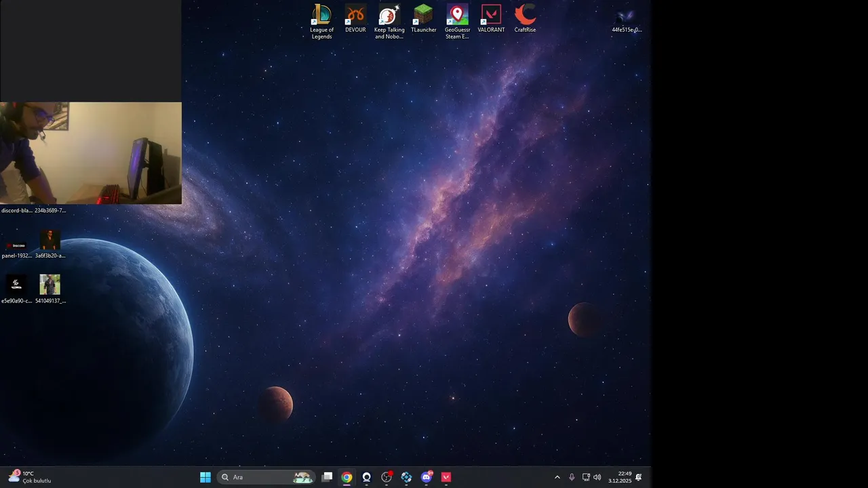
Task: Click the discord-bla... file label
Action: pos(17,211)
